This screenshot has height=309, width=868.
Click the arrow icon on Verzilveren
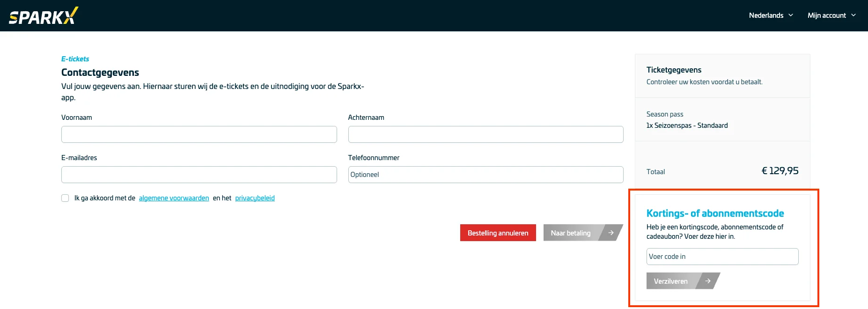click(x=708, y=281)
